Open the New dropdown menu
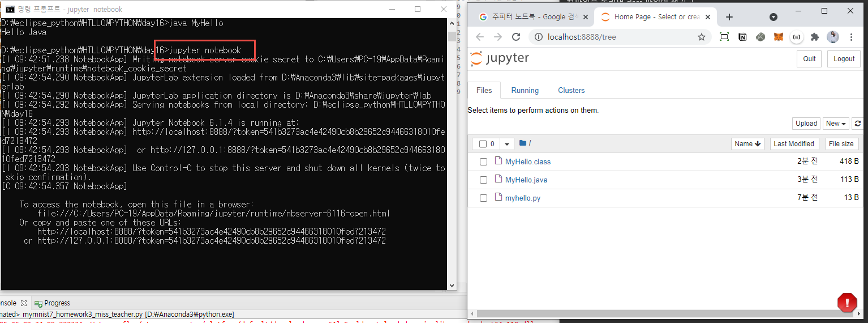The height and width of the screenshot is (323, 868). [x=836, y=124]
